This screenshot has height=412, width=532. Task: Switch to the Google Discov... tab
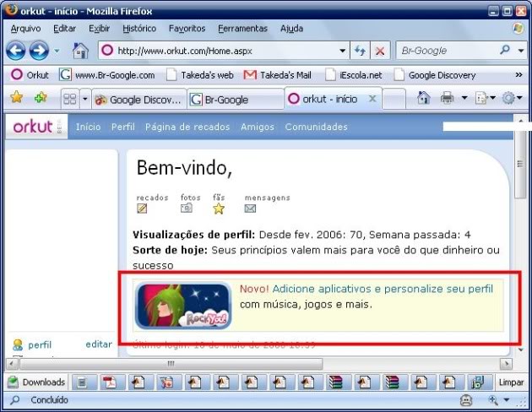(139, 100)
